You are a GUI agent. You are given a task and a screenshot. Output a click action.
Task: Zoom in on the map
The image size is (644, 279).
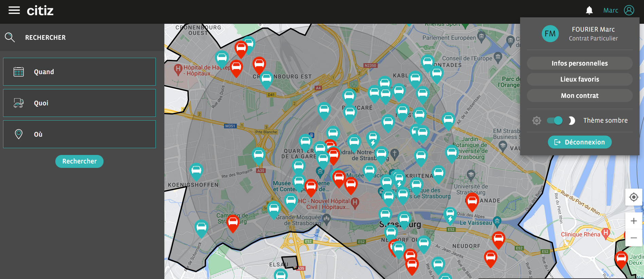(633, 221)
